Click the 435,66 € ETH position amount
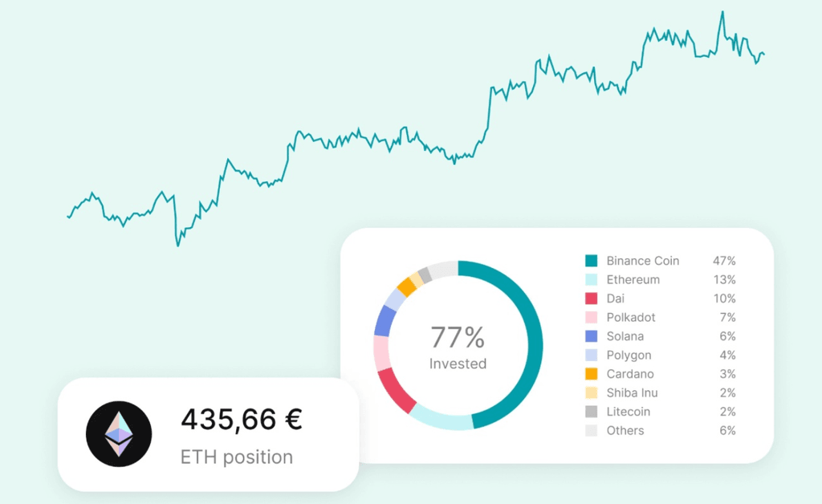This screenshot has height=504, width=822. pos(241,420)
